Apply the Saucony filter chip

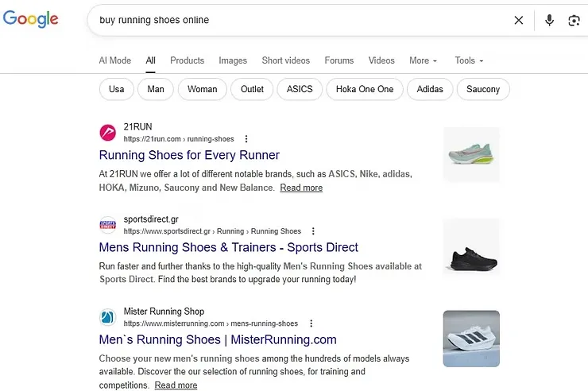pyautogui.click(x=483, y=89)
